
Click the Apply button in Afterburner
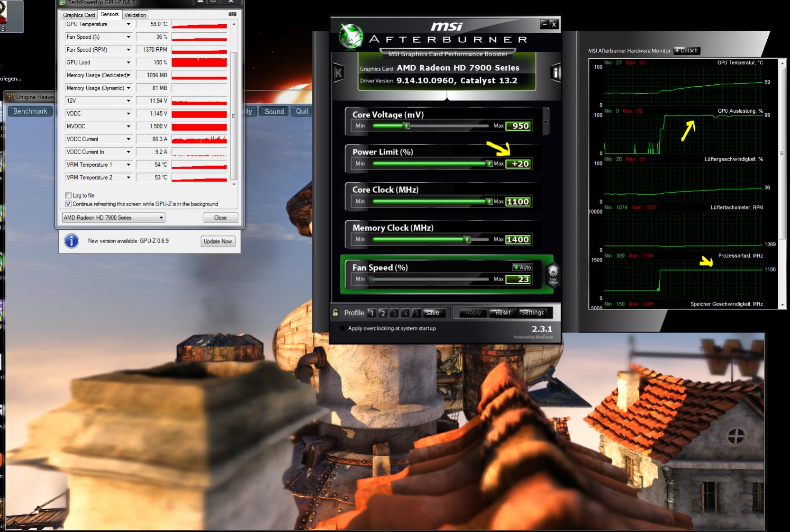click(472, 313)
